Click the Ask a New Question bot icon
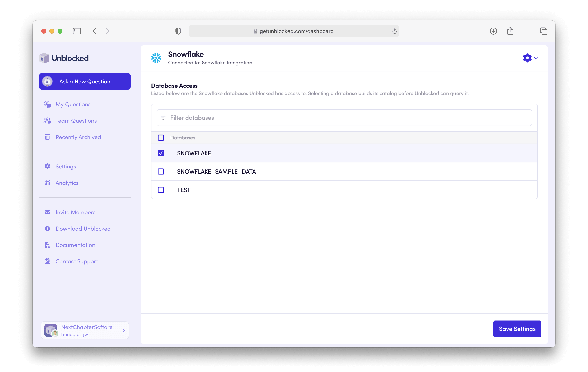The image size is (588, 372). tap(47, 81)
